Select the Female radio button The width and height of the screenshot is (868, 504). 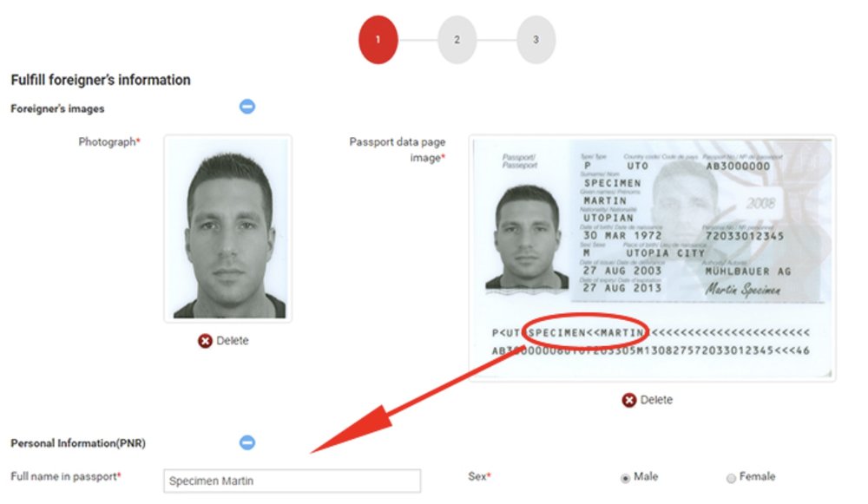731,478
